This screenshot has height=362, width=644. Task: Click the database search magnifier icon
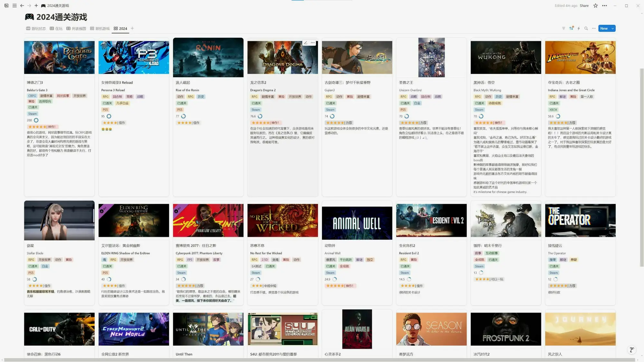(586, 28)
